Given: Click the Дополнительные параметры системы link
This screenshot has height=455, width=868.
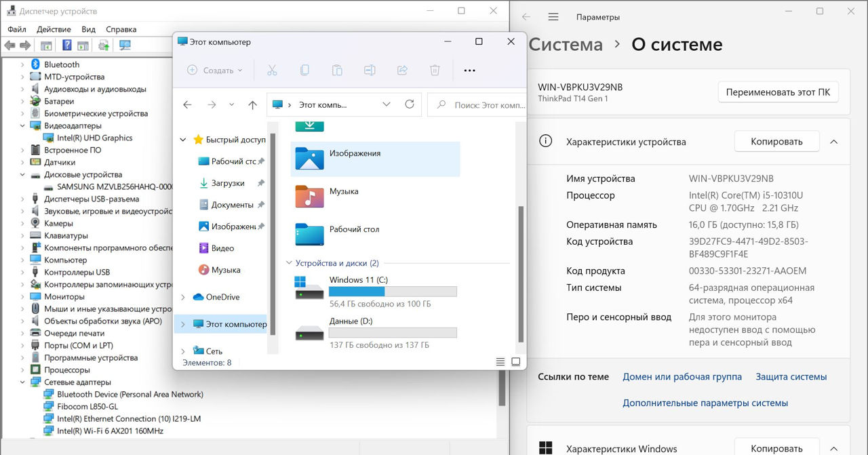Looking at the screenshot, I should click(705, 403).
